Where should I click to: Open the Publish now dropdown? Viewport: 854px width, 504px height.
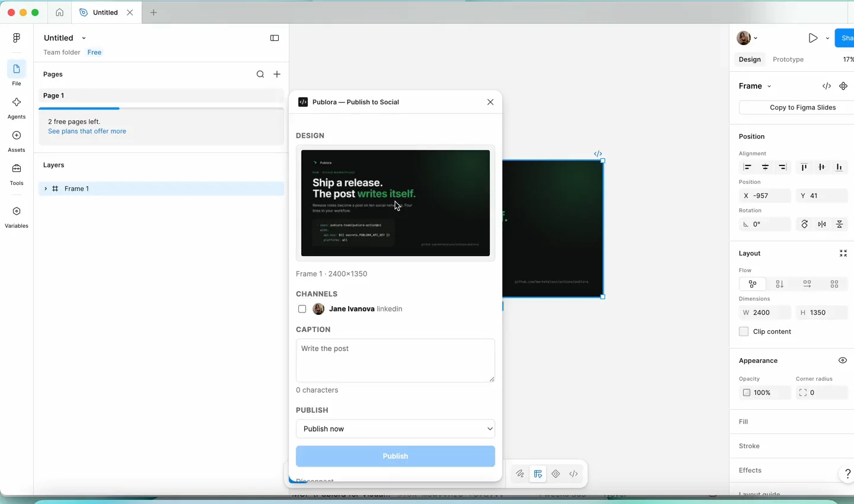[x=396, y=429]
